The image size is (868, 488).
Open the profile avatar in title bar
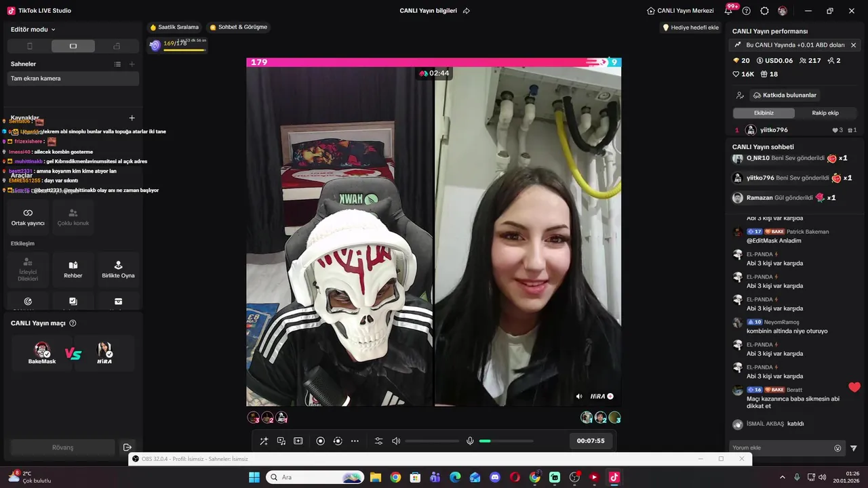783,11
